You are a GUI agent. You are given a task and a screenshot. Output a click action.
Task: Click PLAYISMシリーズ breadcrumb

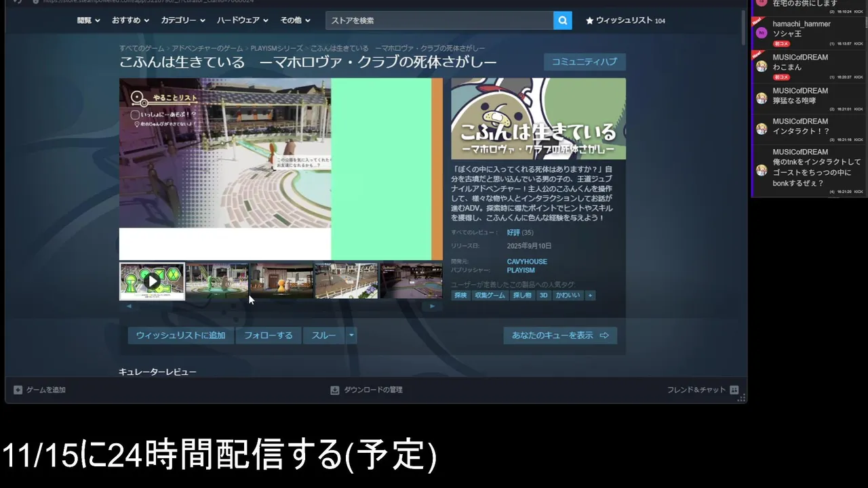click(x=277, y=49)
